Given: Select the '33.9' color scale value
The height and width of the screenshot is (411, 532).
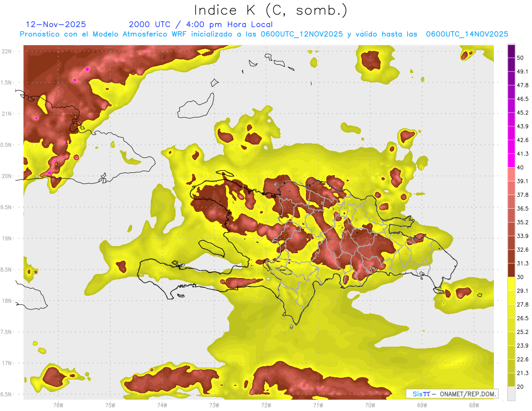Looking at the screenshot, I should (x=523, y=236).
